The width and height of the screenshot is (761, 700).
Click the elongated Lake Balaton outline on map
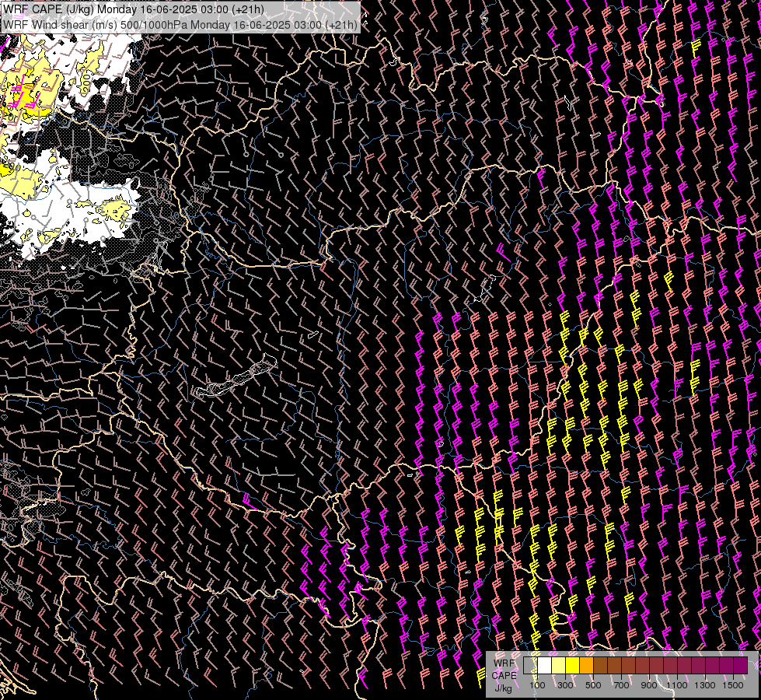(236, 376)
